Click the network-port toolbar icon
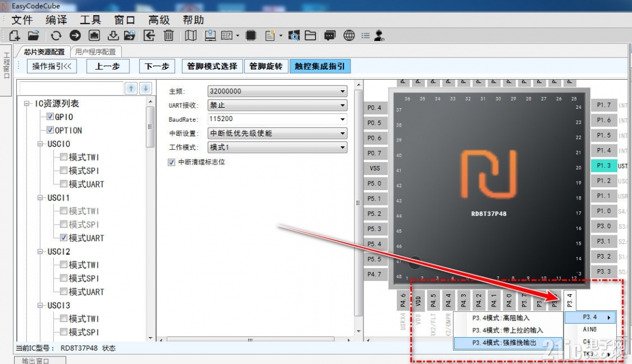The width and height of the screenshot is (632, 364). pos(94,36)
